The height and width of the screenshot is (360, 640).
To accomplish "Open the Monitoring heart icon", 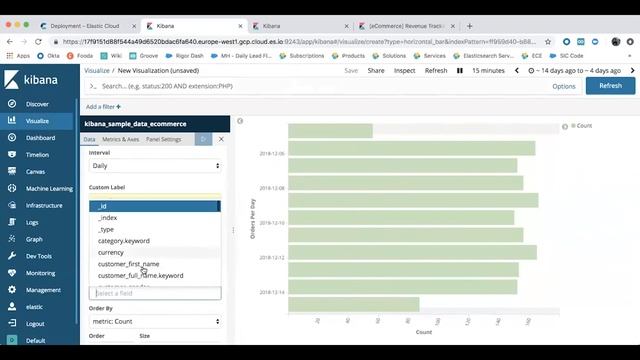I will (12, 273).
